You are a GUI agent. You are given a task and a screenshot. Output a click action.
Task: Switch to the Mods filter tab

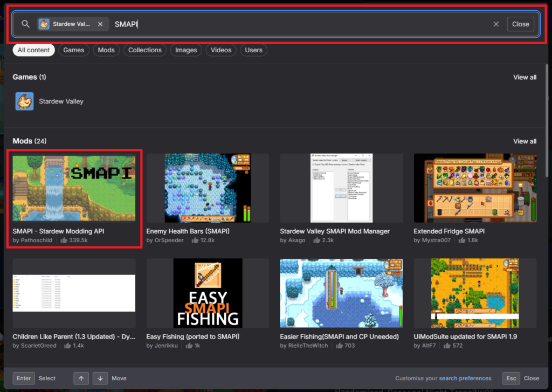[106, 50]
